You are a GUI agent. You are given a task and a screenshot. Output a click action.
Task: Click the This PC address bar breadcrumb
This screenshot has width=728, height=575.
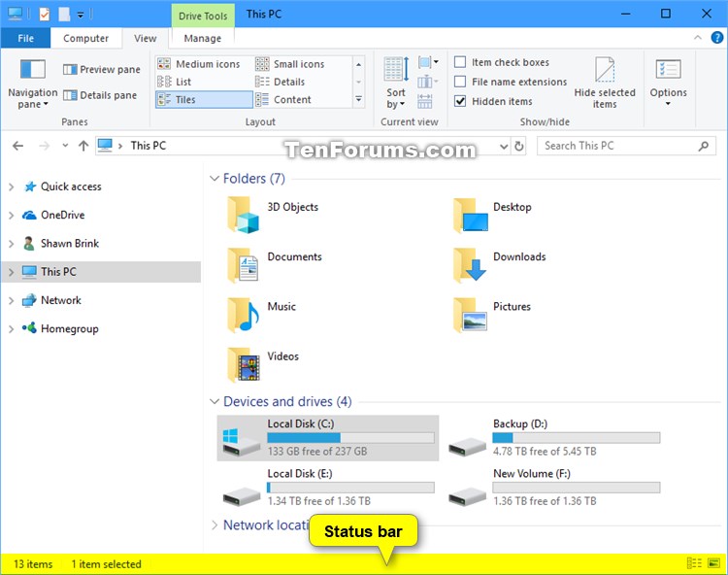(149, 146)
